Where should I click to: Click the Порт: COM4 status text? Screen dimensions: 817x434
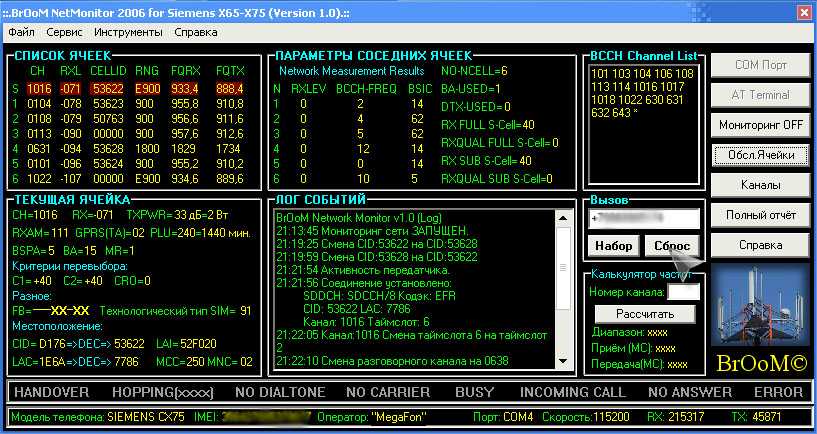[x=503, y=417]
